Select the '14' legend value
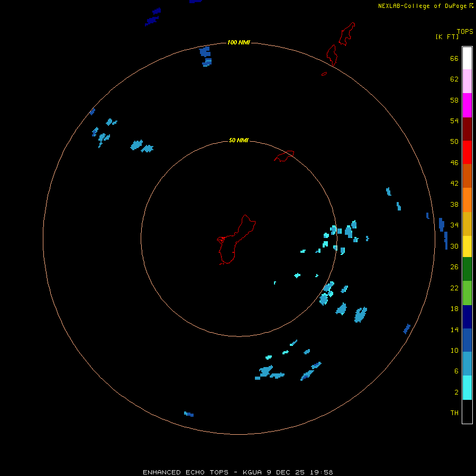The image size is (476, 476). (x=454, y=329)
